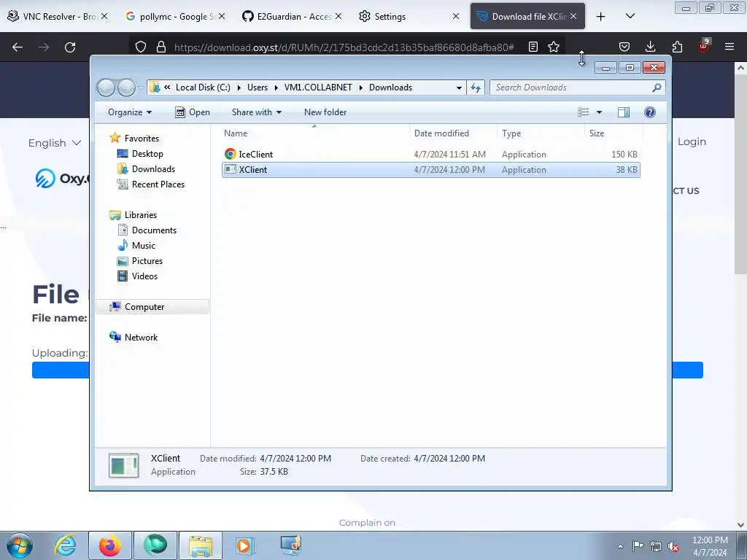Open Recent Places in sidebar
This screenshot has height=560, width=747.
(158, 184)
